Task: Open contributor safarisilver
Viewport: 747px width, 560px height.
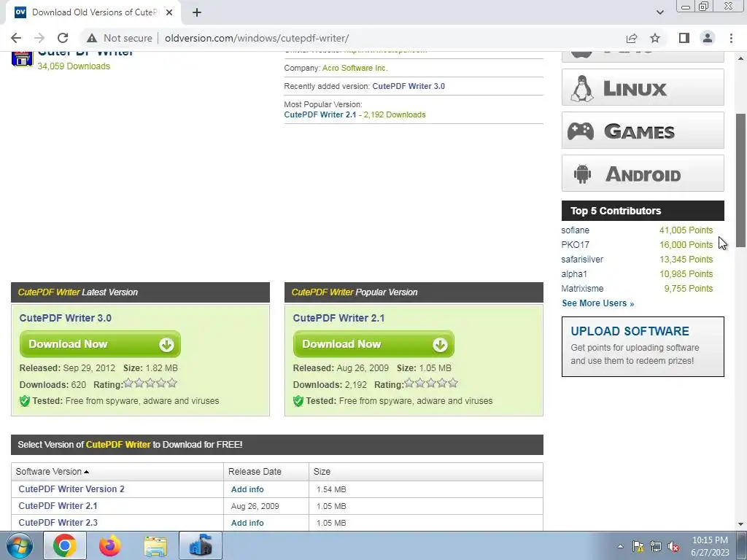Action: 582,260
